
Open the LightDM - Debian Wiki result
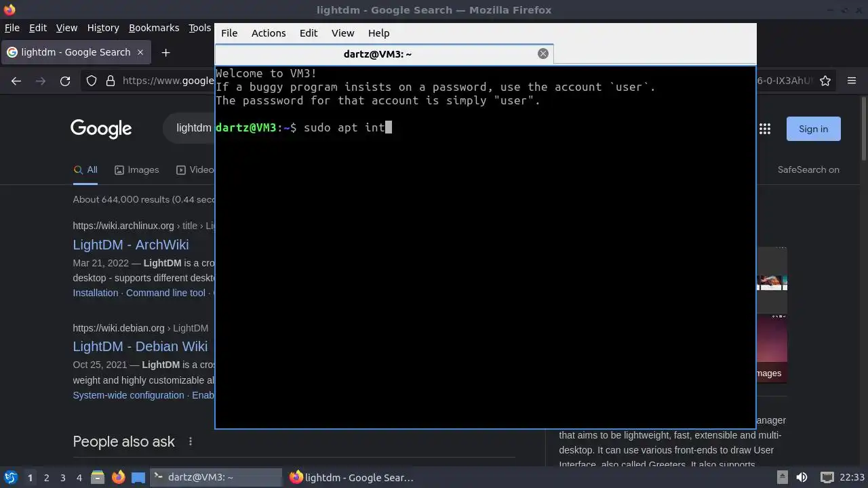pyautogui.click(x=140, y=346)
